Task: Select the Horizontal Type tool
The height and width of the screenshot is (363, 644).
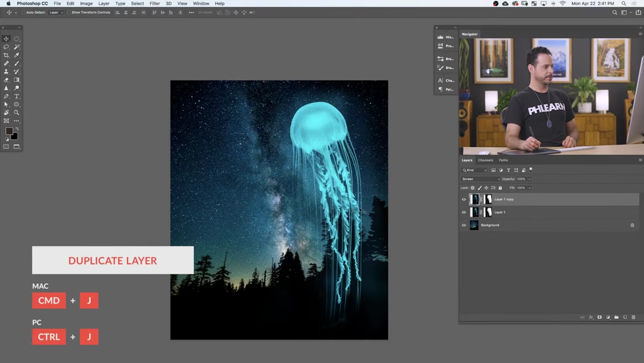Action: 17,96
